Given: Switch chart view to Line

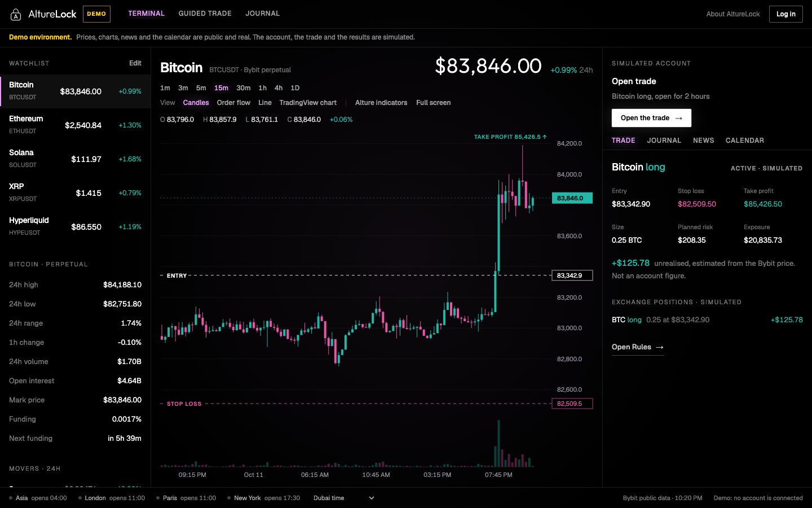Looking at the screenshot, I should click(x=265, y=103).
